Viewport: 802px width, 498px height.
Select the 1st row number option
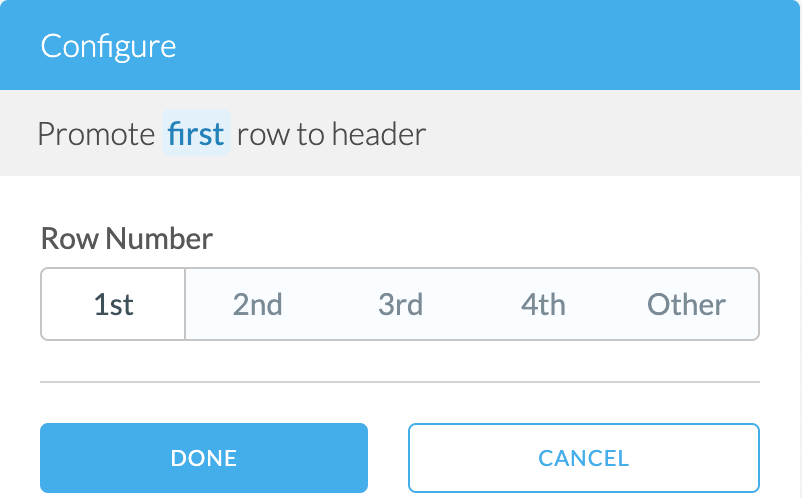[114, 304]
